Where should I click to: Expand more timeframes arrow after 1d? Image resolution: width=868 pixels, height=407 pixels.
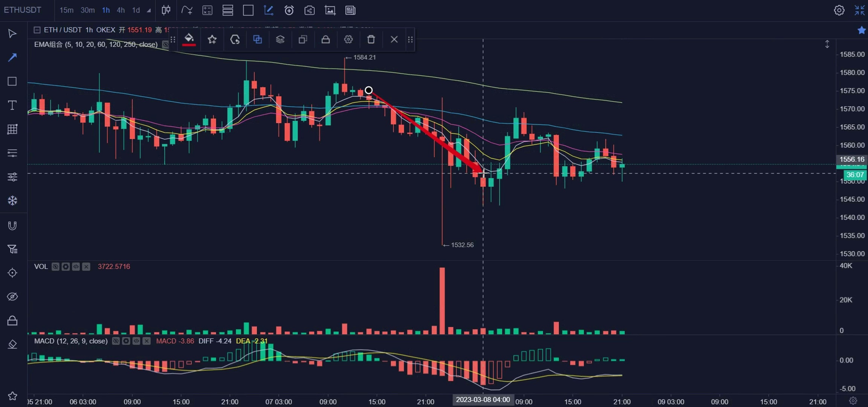pyautogui.click(x=149, y=11)
